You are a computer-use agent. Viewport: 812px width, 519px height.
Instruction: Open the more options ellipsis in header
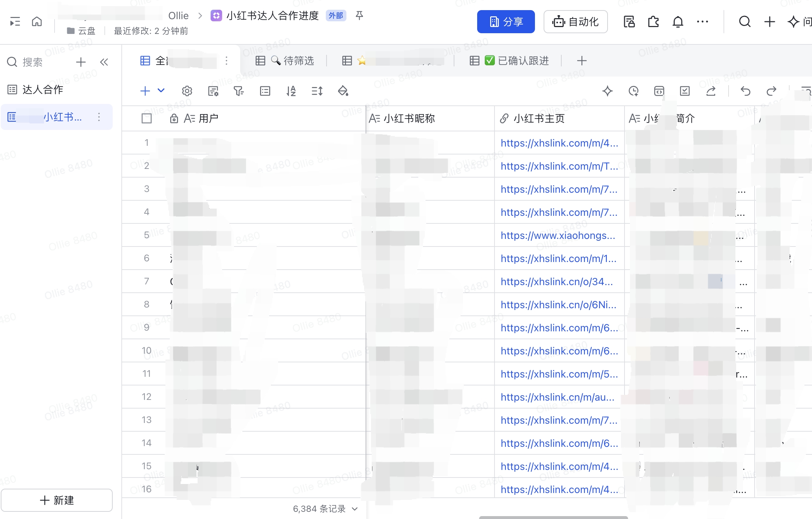tap(703, 22)
